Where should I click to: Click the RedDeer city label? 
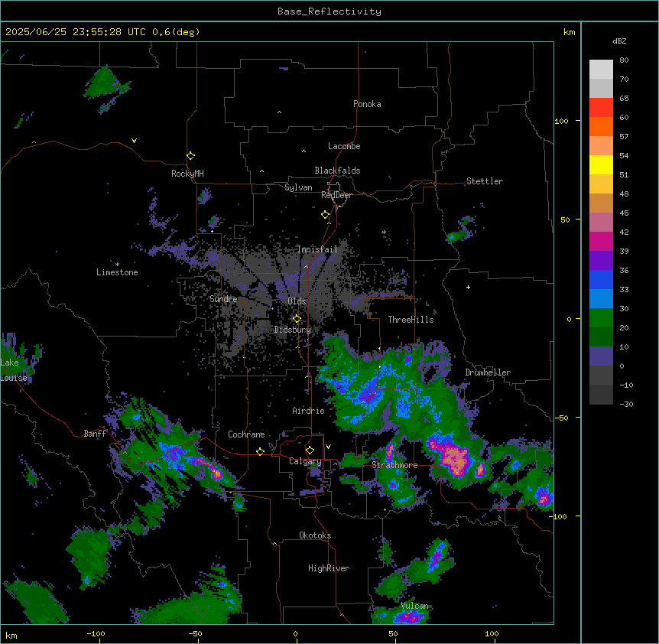(336, 195)
